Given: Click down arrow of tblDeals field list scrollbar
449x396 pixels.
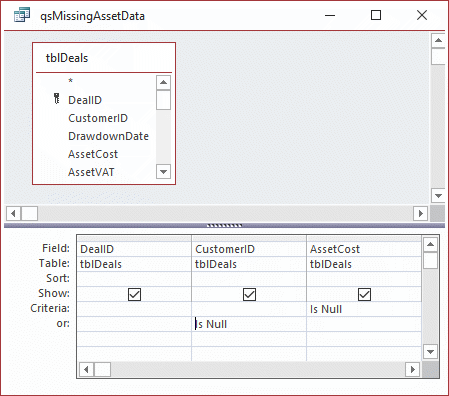Looking at the screenshot, I should 163,172.
